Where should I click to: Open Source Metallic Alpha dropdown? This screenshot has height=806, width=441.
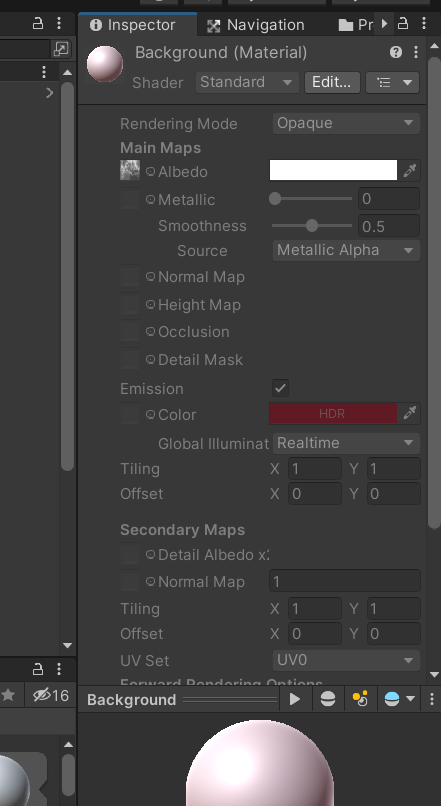pyautogui.click(x=346, y=250)
